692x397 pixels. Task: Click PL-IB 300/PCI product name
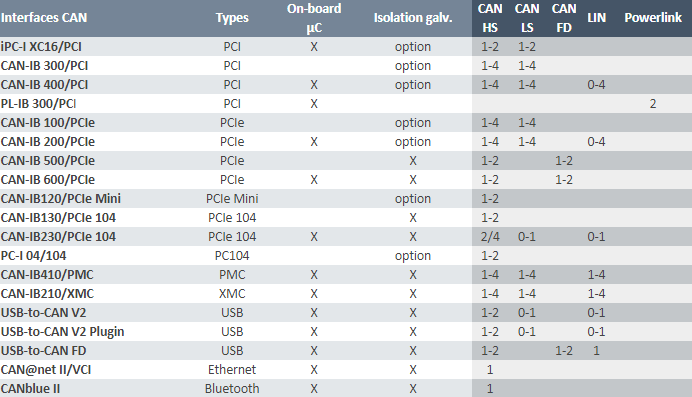pos(38,104)
